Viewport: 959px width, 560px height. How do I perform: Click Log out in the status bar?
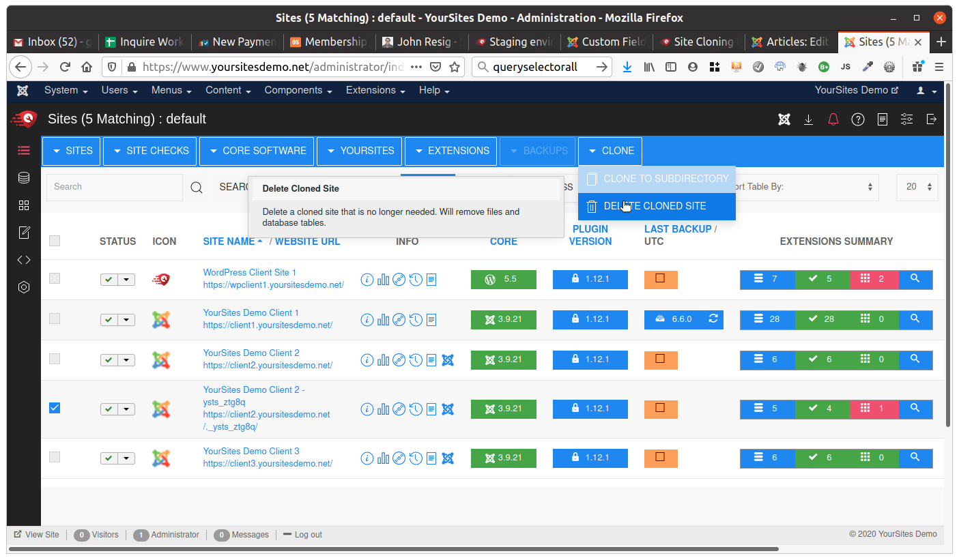(302, 535)
